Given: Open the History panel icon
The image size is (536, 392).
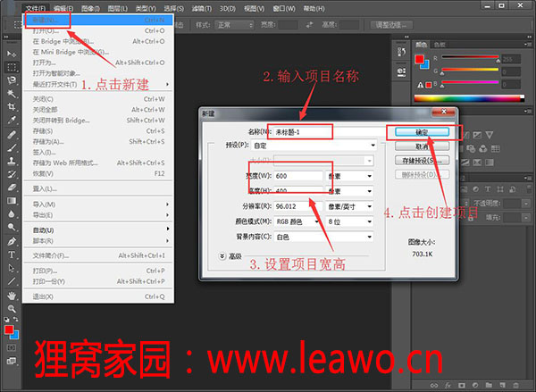Looking at the screenshot, I should 402,52.
